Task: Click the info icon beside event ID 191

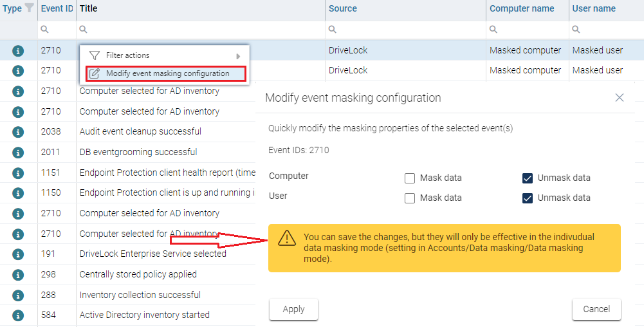Action: point(18,254)
